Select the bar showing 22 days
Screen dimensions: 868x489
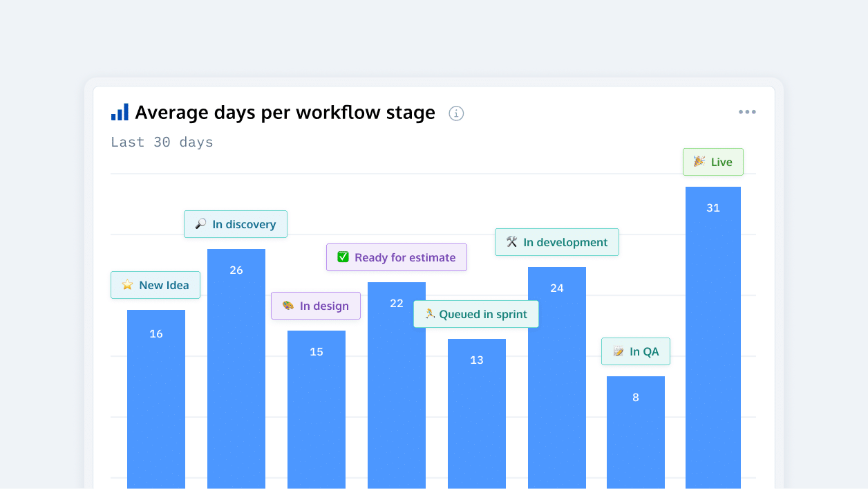[397, 385]
